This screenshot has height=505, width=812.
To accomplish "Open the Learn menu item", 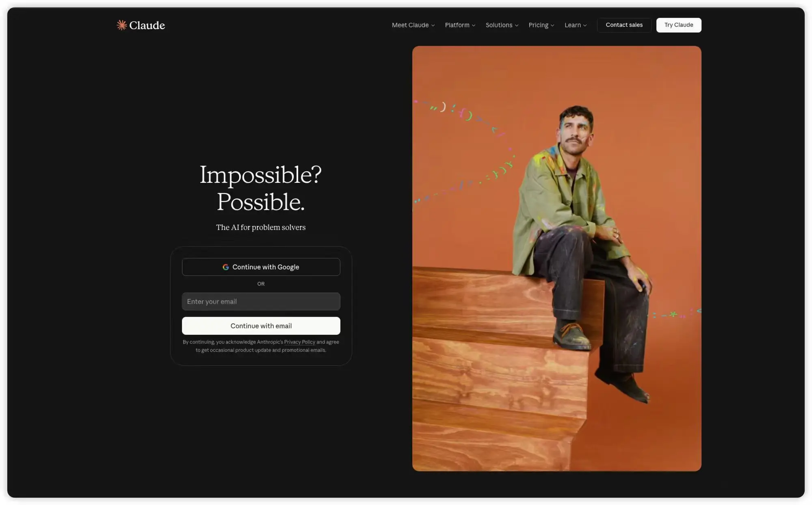I will 576,25.
